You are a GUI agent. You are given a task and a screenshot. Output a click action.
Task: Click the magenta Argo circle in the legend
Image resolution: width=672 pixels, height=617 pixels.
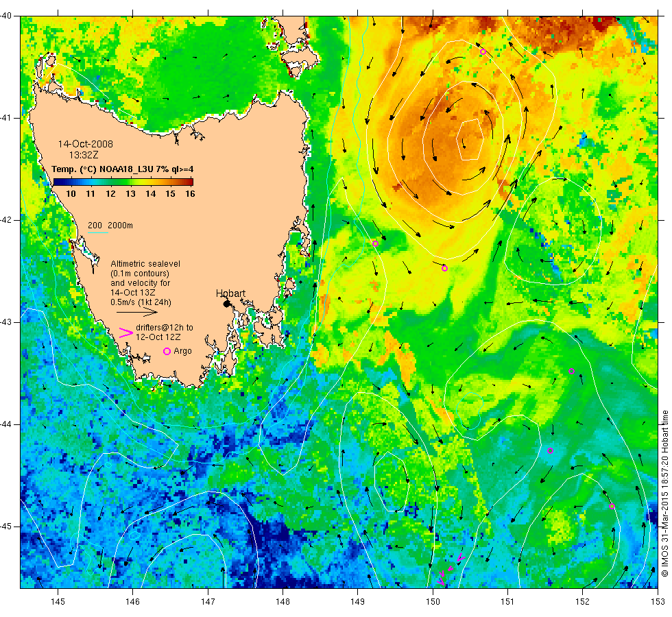[x=167, y=351]
